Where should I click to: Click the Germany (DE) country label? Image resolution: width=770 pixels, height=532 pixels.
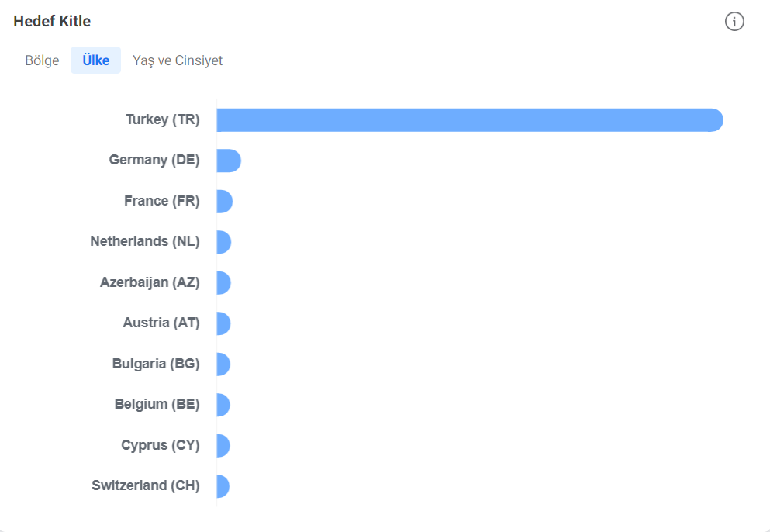coord(154,160)
